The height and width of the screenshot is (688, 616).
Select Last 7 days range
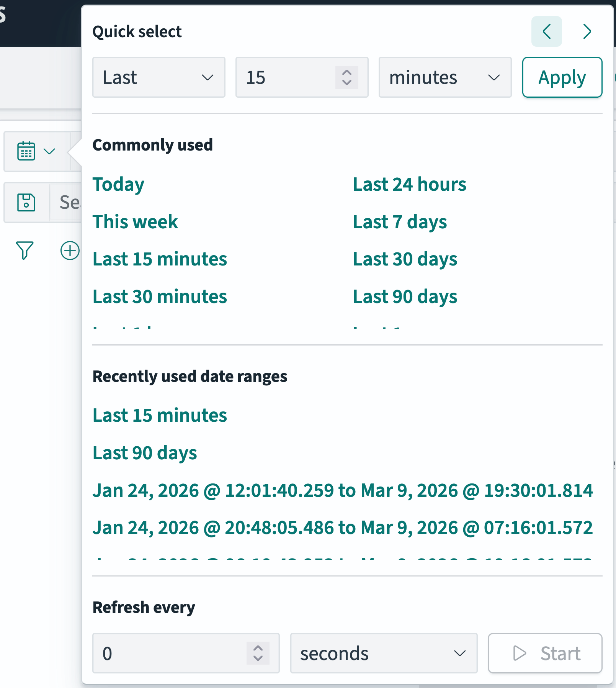tap(400, 222)
